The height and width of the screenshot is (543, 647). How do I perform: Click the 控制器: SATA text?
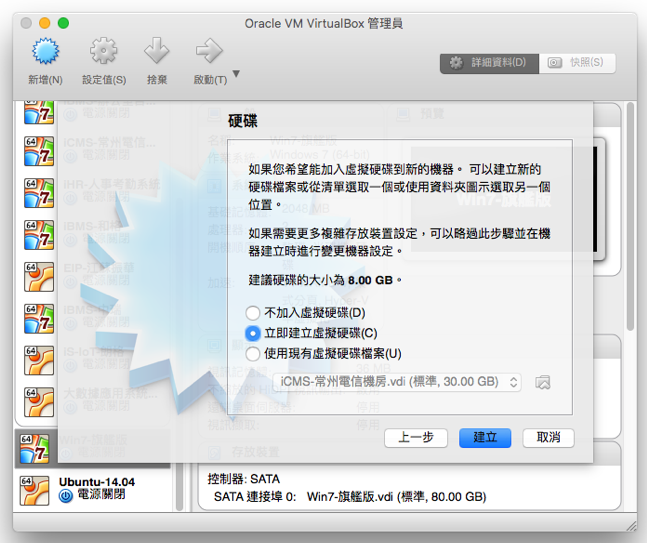243,479
